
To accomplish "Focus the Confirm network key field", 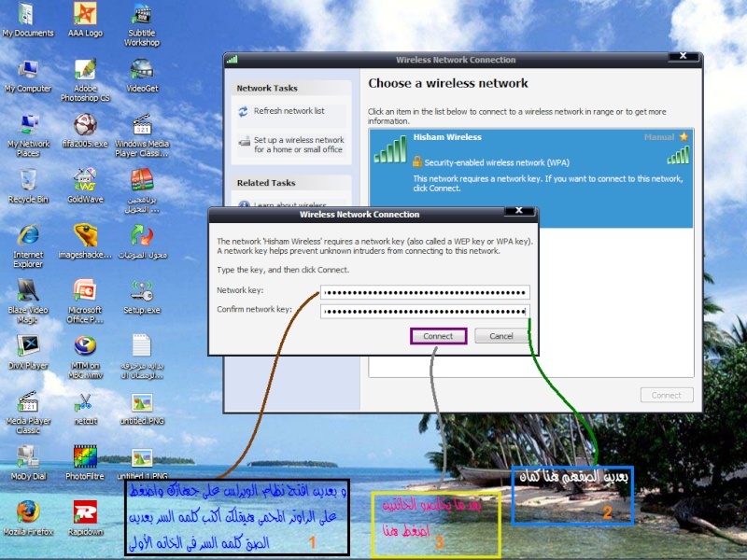I will click(424, 311).
